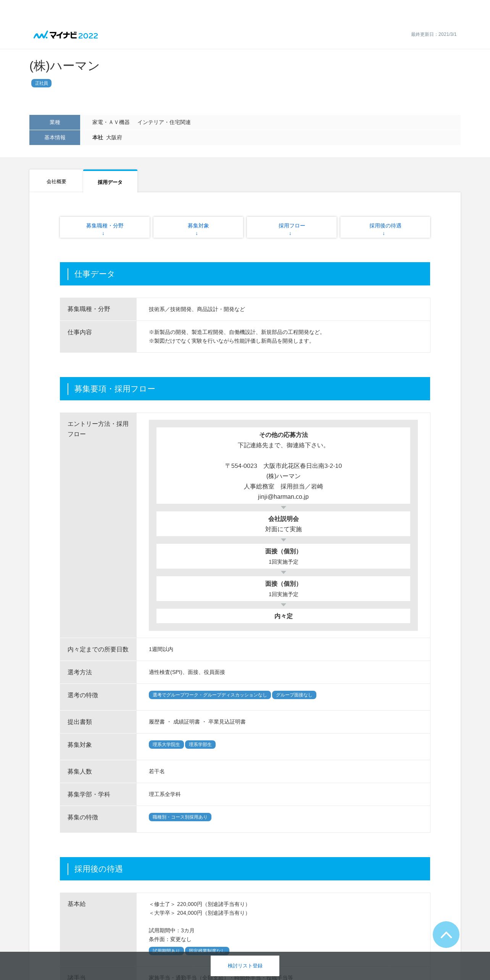Click the マイナビ2022 logo

pos(66,35)
